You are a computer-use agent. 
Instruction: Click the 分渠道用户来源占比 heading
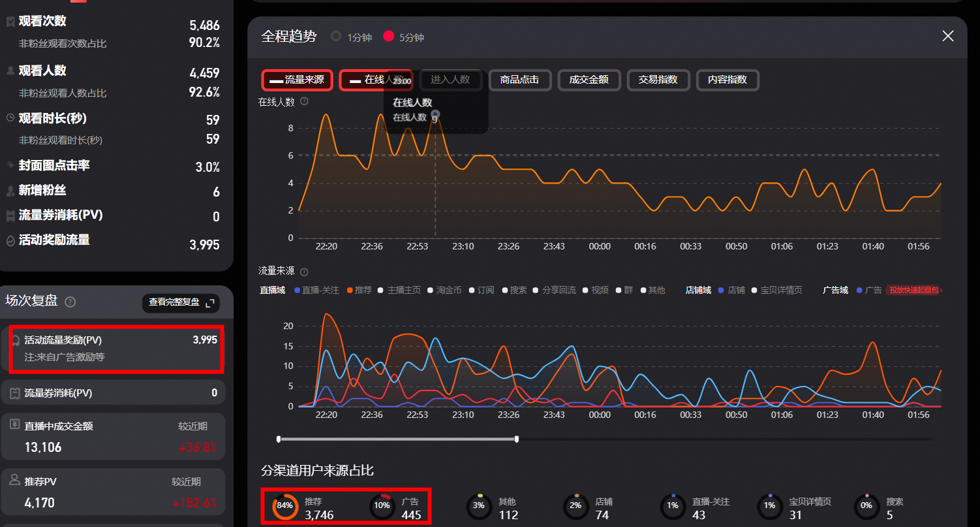pyautogui.click(x=317, y=471)
